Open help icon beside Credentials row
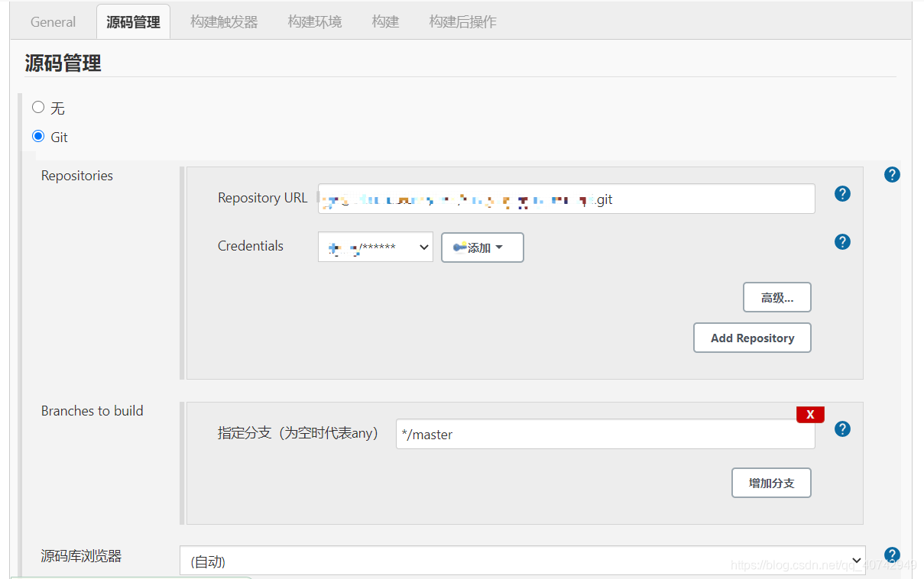This screenshot has width=924, height=579. coord(842,242)
